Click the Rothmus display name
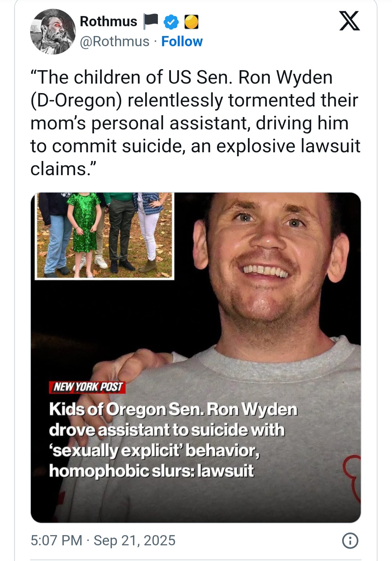The image size is (392, 561). (x=109, y=21)
